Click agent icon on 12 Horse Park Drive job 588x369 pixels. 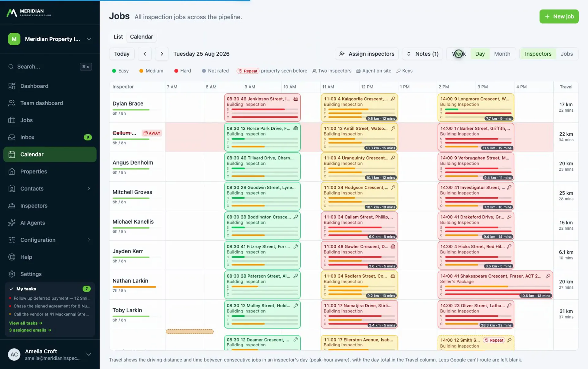click(296, 129)
